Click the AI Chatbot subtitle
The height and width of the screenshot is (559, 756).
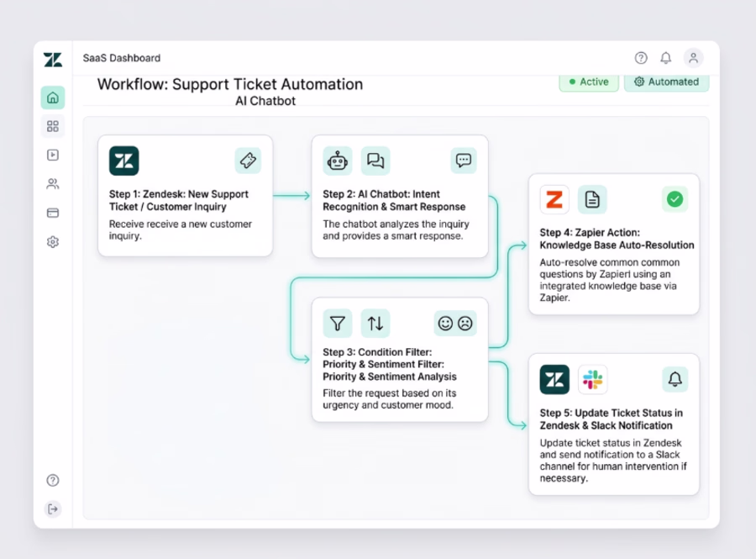[265, 101]
